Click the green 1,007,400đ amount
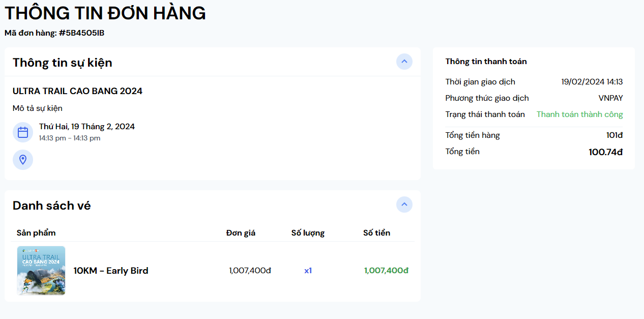This screenshot has height=319, width=644. [x=386, y=271]
